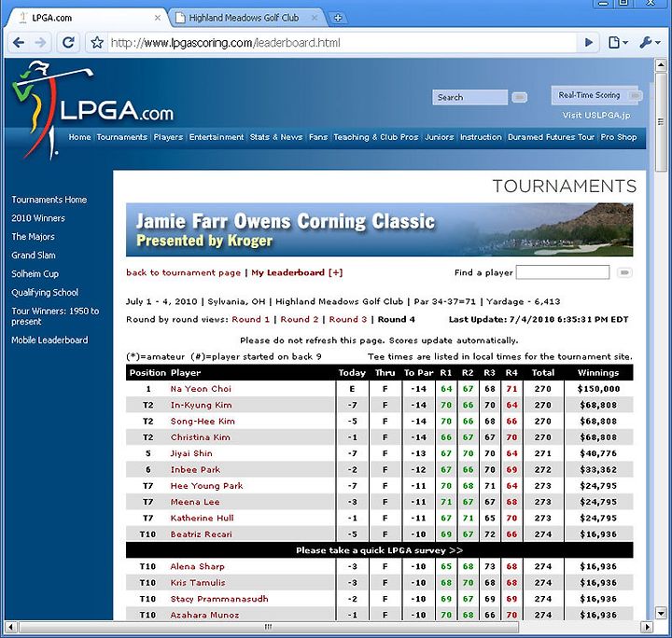Expand My Leaderboard [+]
Screen dimensions: 672x638
297,272
